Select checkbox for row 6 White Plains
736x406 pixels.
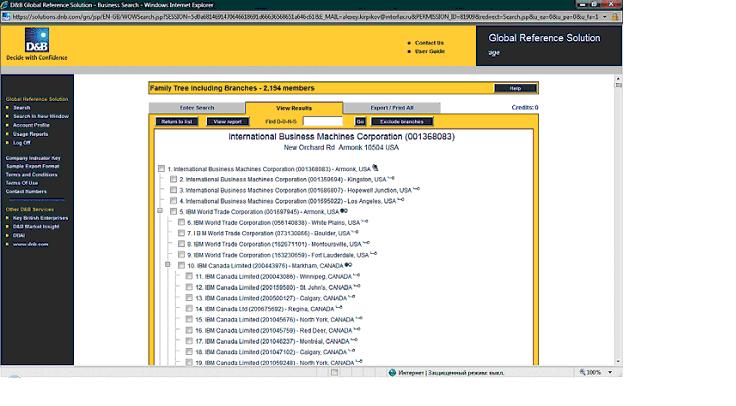(181, 222)
